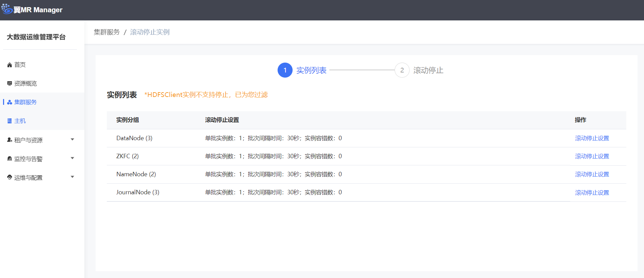The width and height of the screenshot is (644, 278).
Task: Click the 资源概览 monitor icon
Action: click(10, 83)
